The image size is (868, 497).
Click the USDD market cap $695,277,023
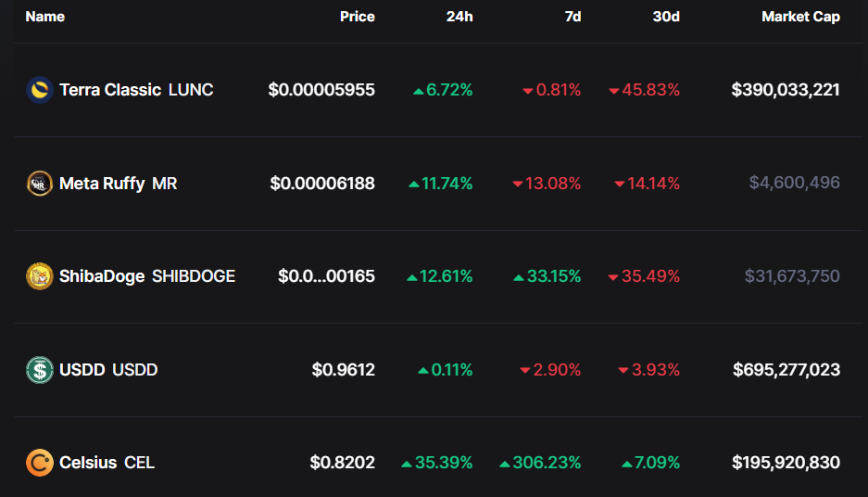786,370
